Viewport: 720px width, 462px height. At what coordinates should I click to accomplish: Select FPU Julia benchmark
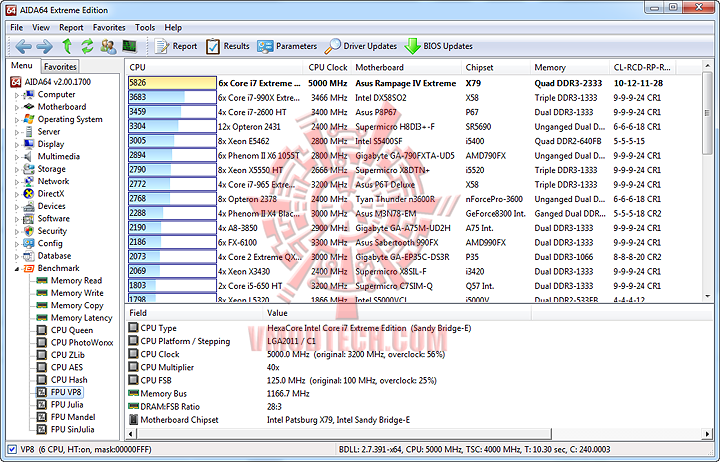tap(67, 404)
